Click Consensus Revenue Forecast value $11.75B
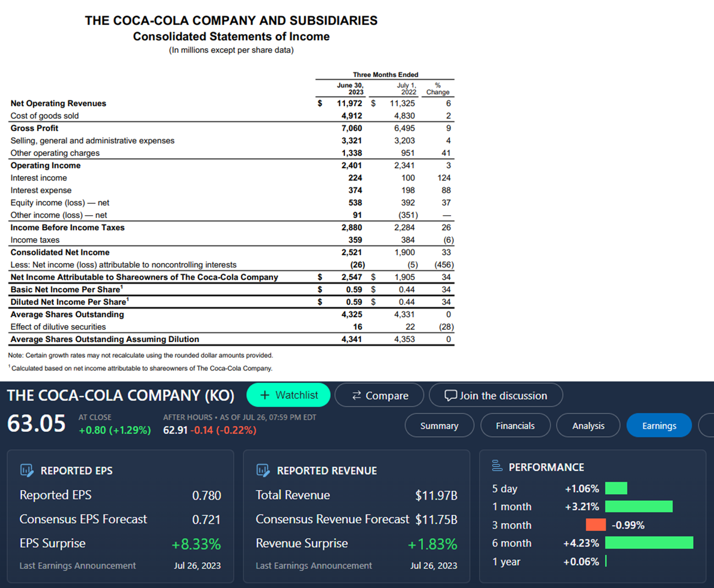This screenshot has width=714, height=588. pos(436,520)
